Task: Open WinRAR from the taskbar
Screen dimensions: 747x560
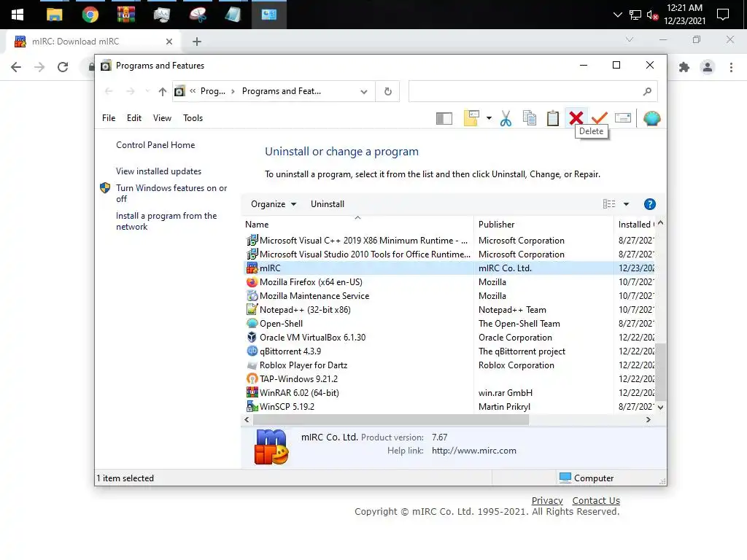Action: tap(125, 15)
